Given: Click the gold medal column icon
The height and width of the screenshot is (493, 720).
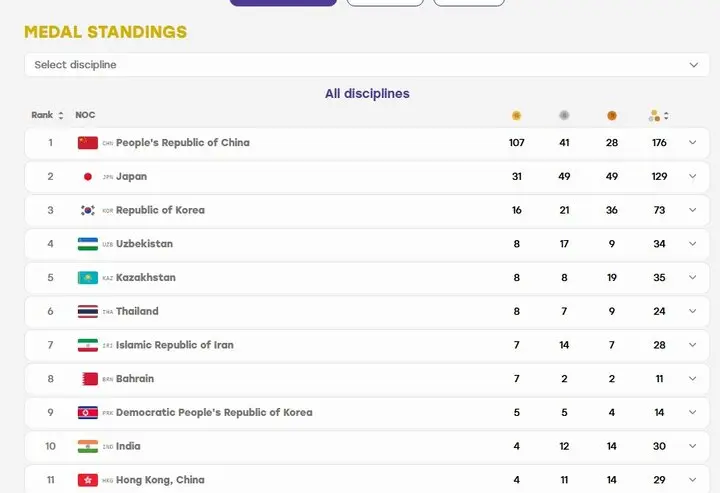Looking at the screenshot, I should click(x=517, y=116).
